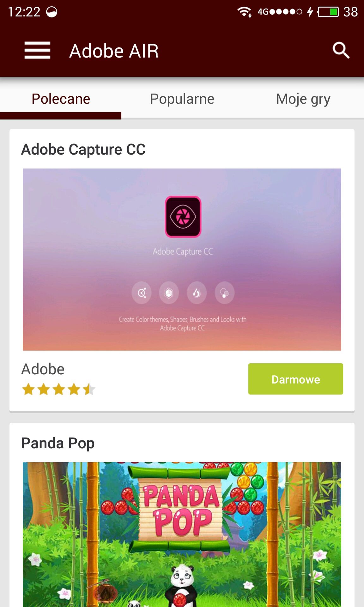Open the Panda Pop game banner
The width and height of the screenshot is (364, 607).
[x=182, y=535]
